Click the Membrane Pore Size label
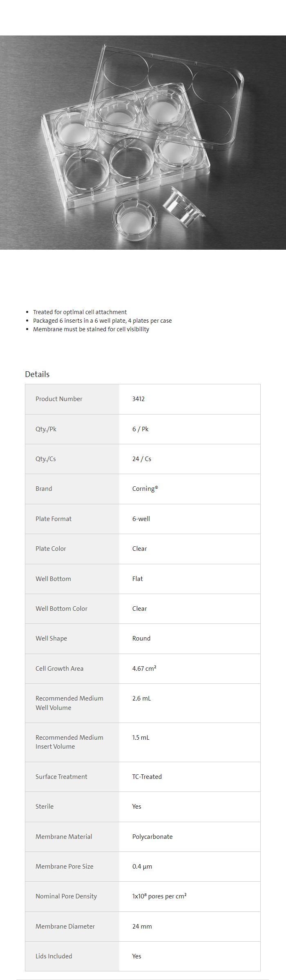 point(64,867)
